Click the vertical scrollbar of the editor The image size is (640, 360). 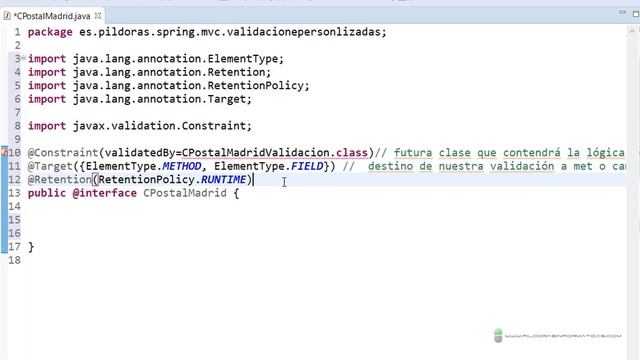coord(633,192)
